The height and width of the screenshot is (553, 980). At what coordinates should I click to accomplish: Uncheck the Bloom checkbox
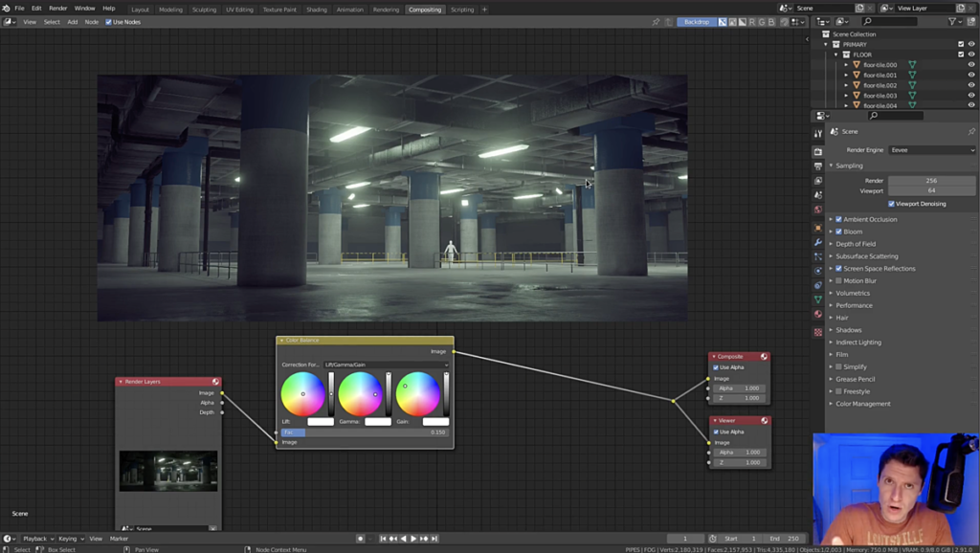point(838,232)
